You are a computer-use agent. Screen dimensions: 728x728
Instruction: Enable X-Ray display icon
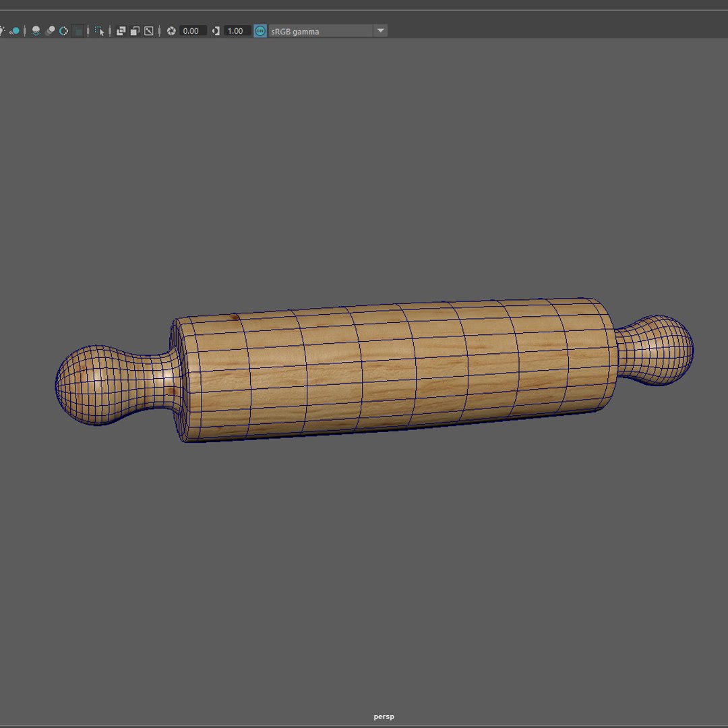pos(121,31)
